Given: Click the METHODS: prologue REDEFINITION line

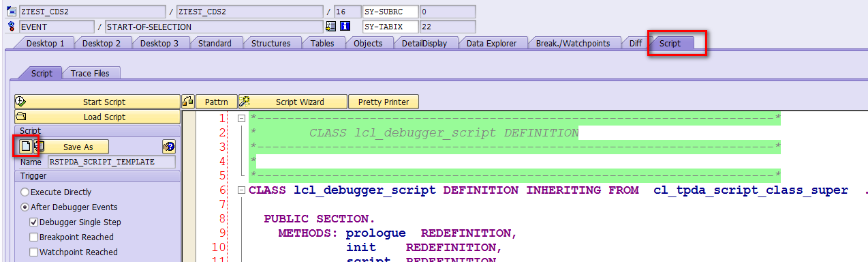Looking at the screenshot, I should click(397, 233).
